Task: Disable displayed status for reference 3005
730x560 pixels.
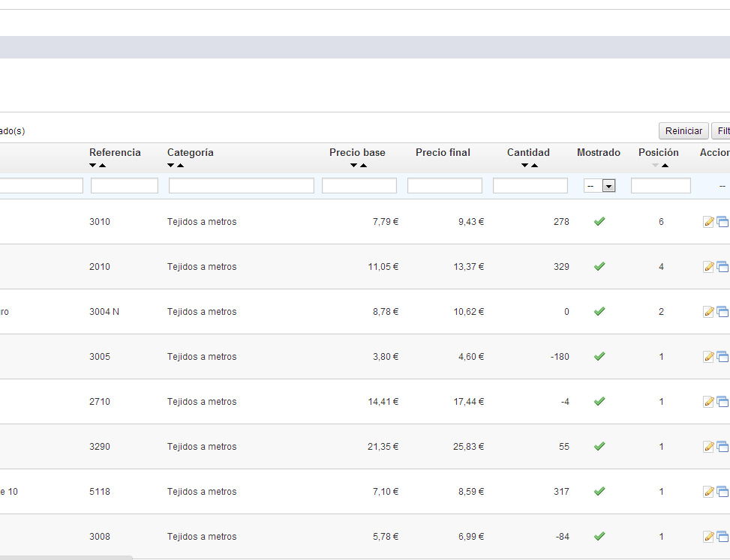Action: (599, 357)
